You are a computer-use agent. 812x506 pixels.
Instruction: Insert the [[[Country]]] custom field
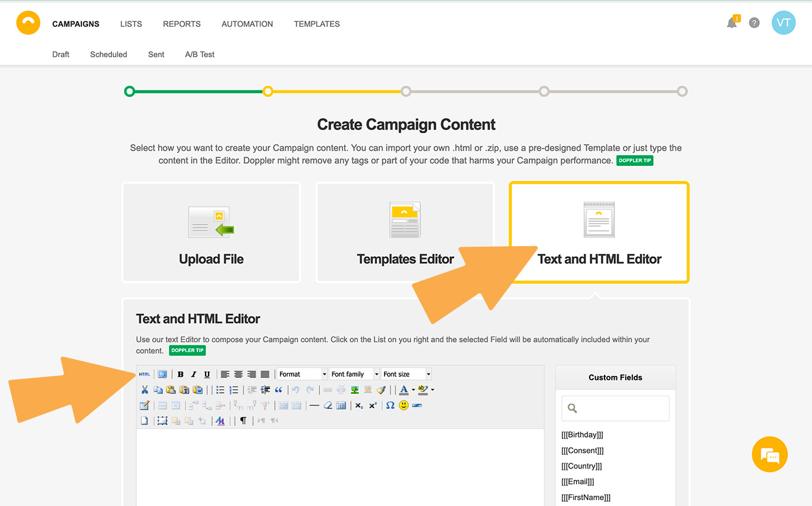click(581, 466)
